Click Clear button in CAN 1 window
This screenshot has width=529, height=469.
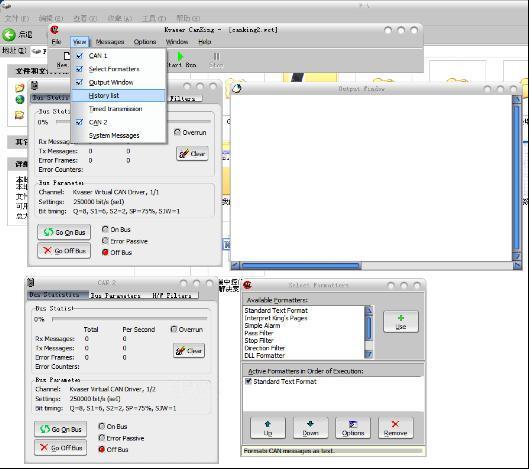[192, 154]
